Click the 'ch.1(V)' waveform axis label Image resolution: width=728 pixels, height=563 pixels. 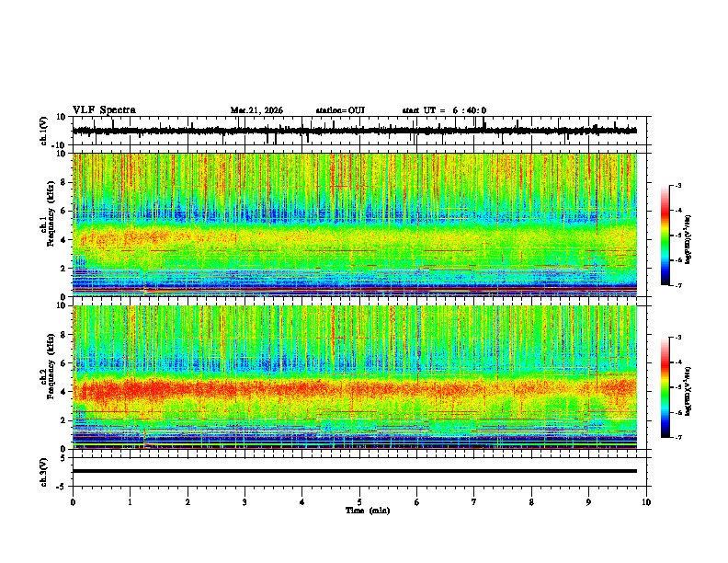tap(44, 131)
